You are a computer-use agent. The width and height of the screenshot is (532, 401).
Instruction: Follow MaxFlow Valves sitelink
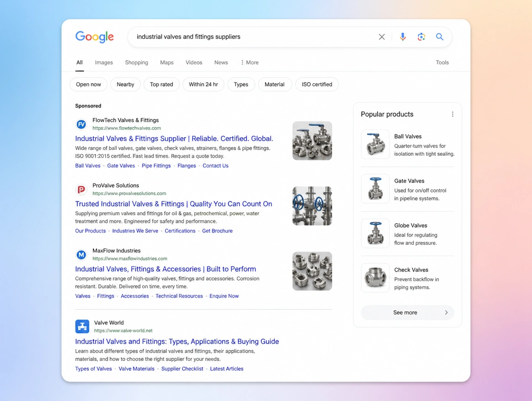coord(83,296)
